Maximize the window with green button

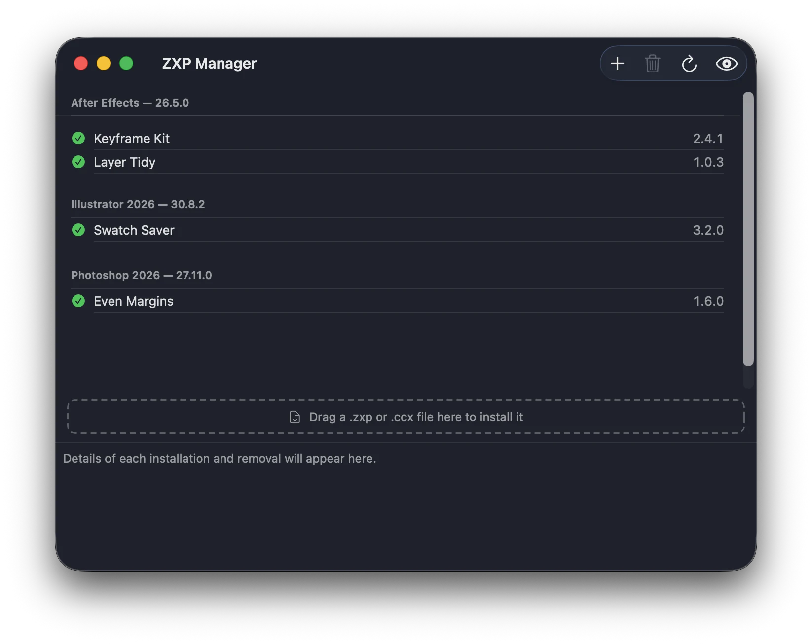pyautogui.click(x=126, y=63)
